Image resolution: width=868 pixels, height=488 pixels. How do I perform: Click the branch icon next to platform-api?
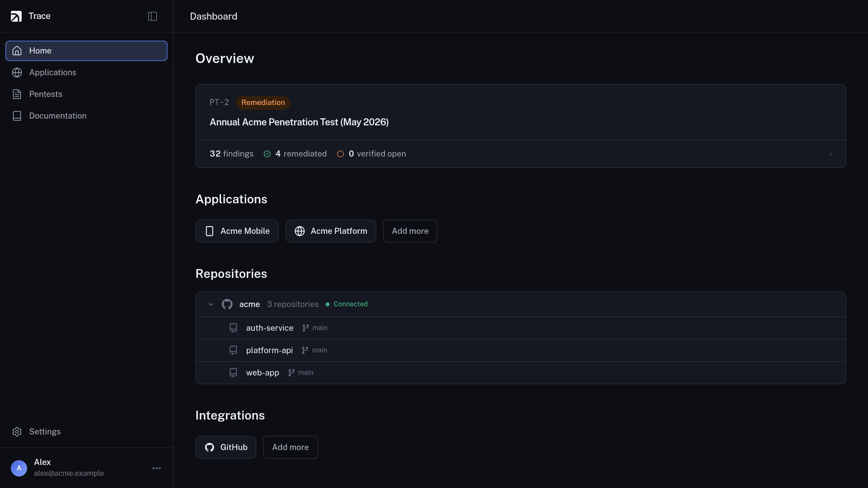pyautogui.click(x=305, y=350)
